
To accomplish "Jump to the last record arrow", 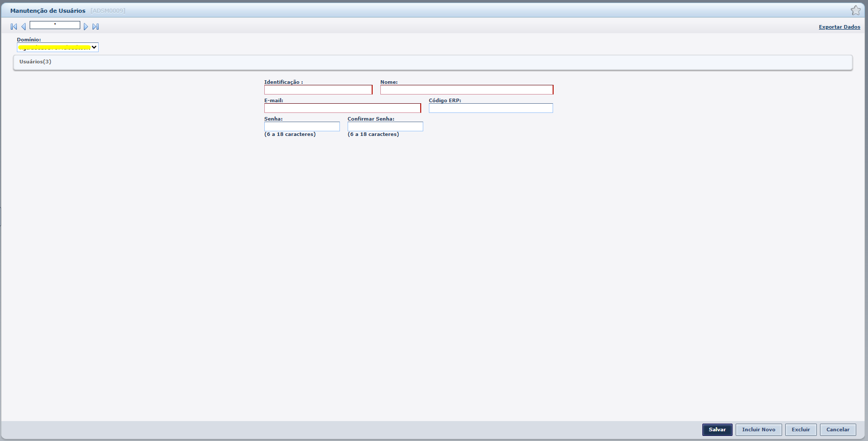I will [96, 27].
